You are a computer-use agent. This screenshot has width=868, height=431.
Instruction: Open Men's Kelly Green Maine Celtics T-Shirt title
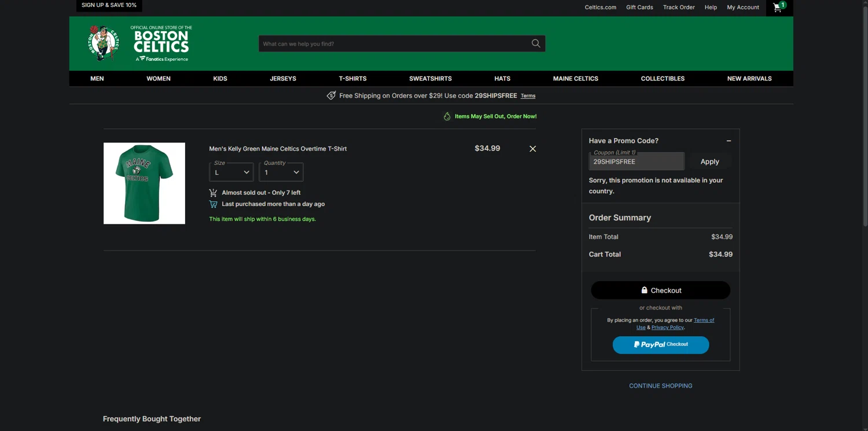point(278,149)
